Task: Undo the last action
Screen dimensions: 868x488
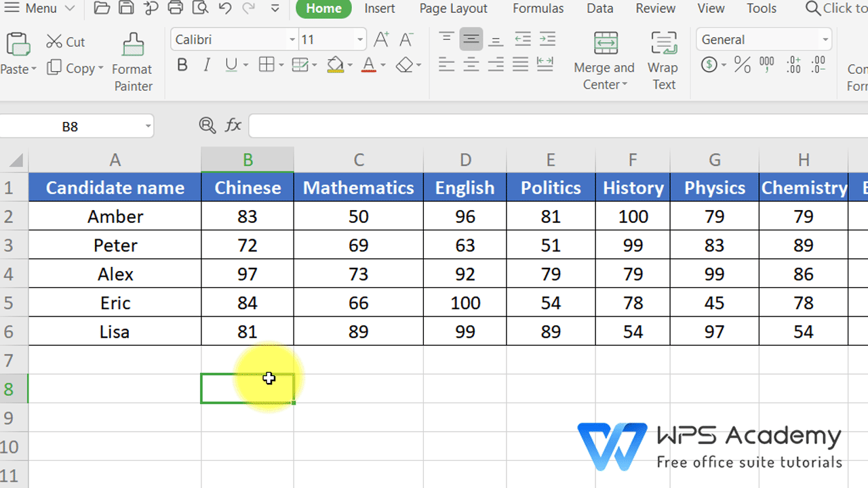Action: (224, 9)
